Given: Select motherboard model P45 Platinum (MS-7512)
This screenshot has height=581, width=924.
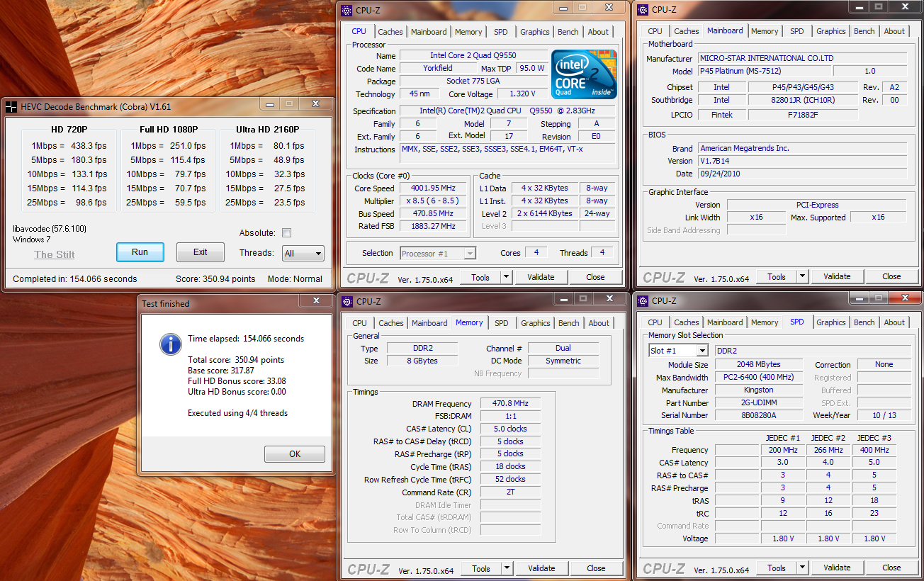Looking at the screenshot, I should (x=765, y=71).
